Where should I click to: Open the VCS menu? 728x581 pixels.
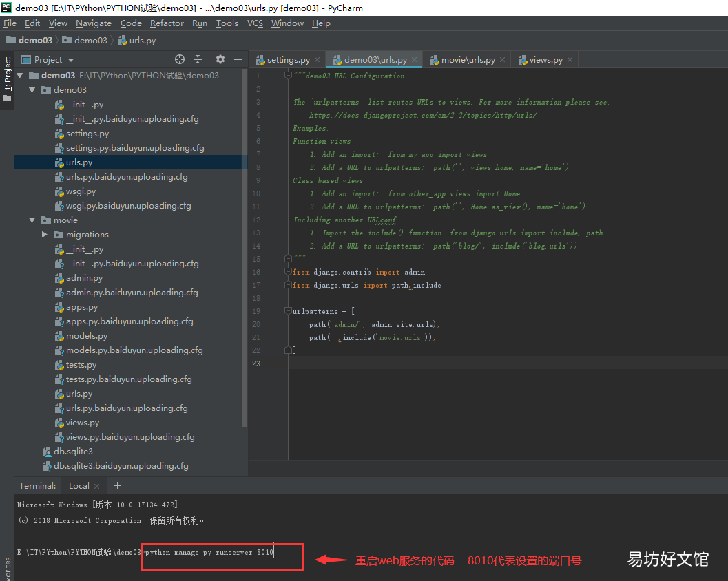[x=255, y=23]
